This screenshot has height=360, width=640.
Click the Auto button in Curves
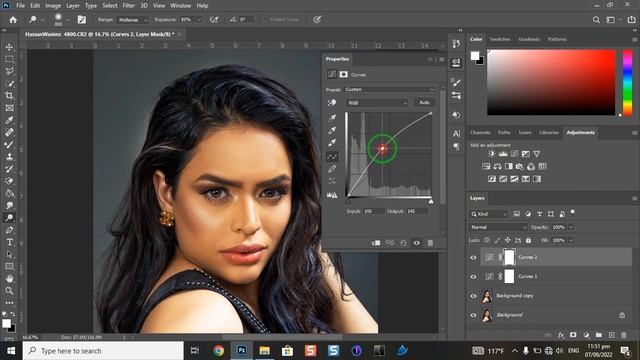[x=424, y=102]
